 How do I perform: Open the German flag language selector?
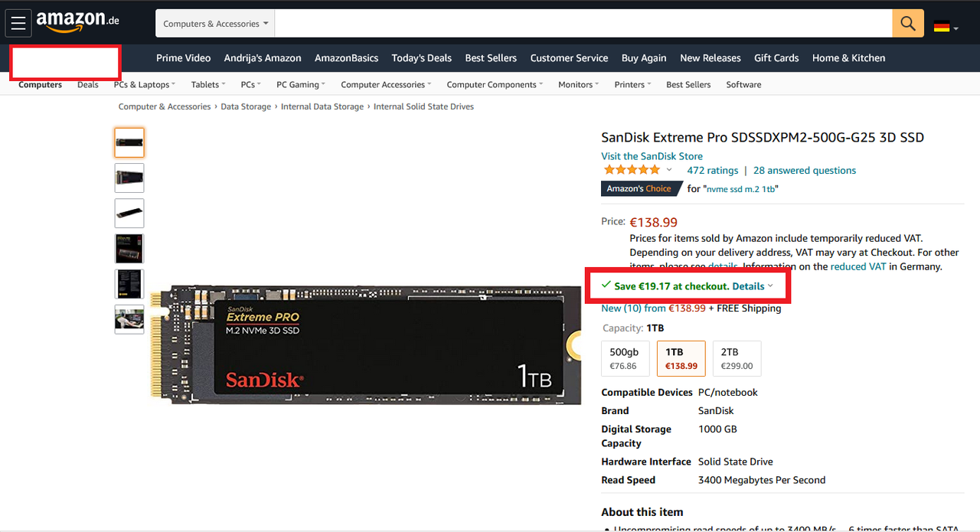click(946, 27)
